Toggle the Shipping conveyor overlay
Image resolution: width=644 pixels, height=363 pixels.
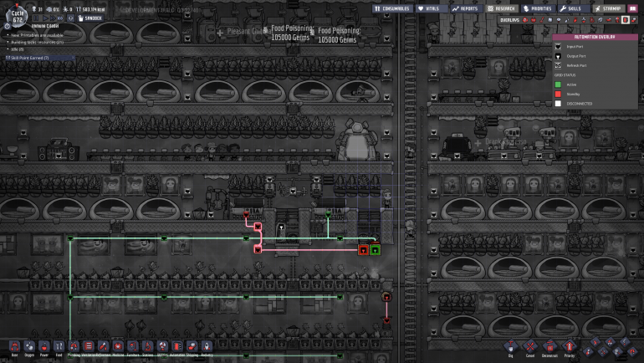coord(634,20)
